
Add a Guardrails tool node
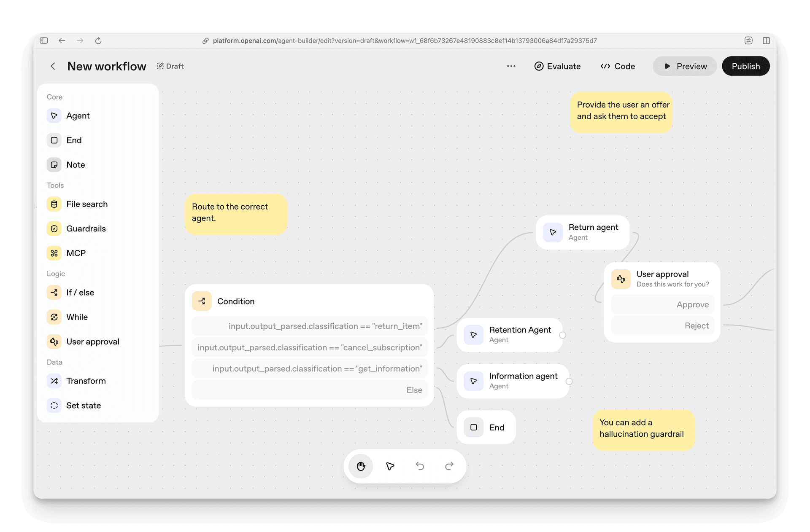[x=86, y=228]
